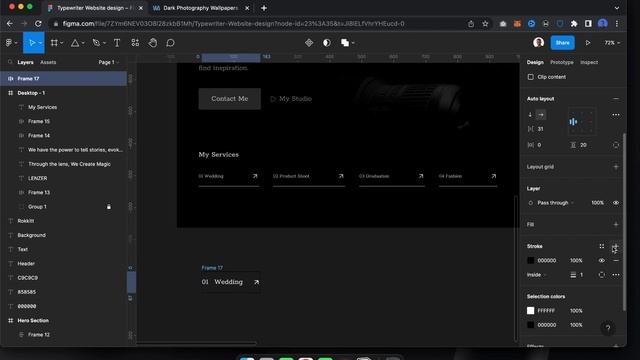Screen dimensions: 640x360
Task: Reload the browser page
Action: [x=38, y=24]
